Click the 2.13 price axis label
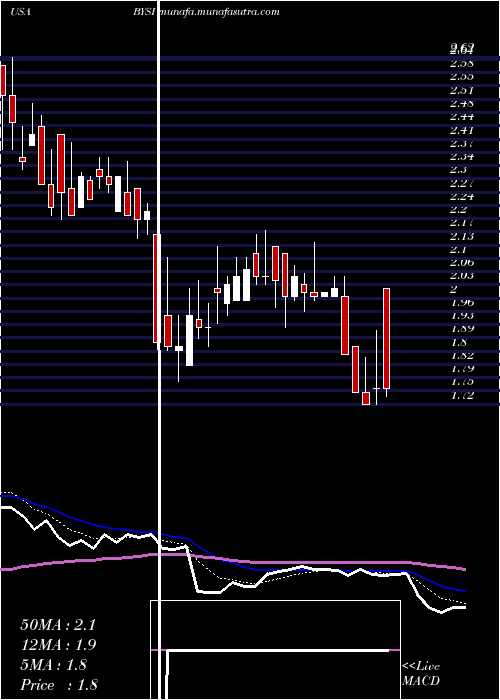Image resolution: width=500 pixels, height=700 pixels. [x=461, y=236]
